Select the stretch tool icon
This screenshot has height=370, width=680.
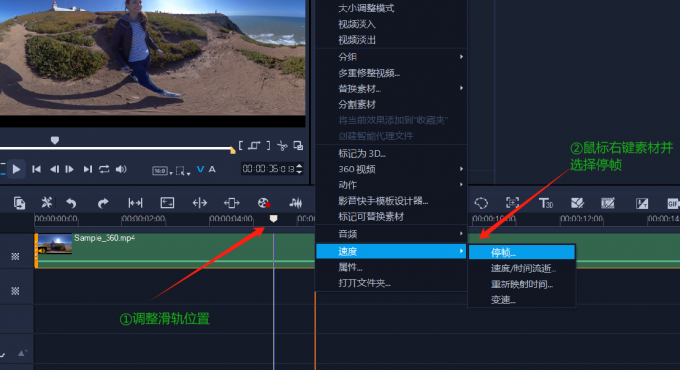click(x=199, y=203)
